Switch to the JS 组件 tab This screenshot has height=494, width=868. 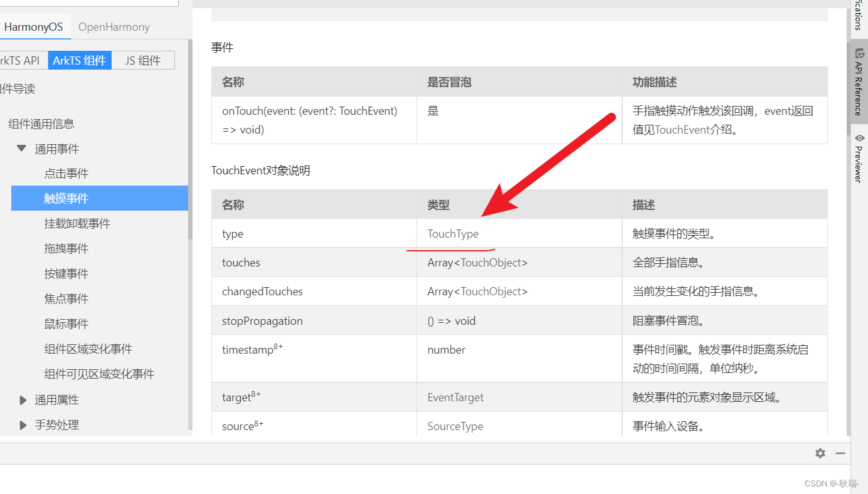tap(142, 60)
